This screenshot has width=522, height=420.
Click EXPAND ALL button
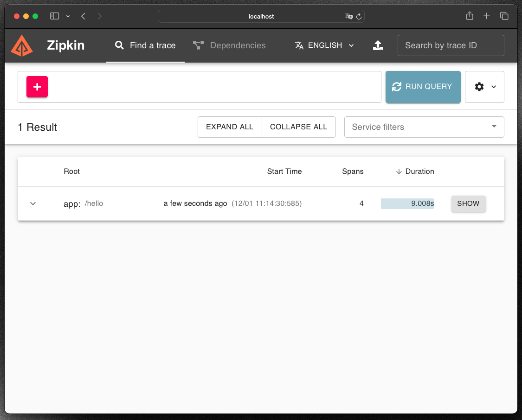pos(230,127)
